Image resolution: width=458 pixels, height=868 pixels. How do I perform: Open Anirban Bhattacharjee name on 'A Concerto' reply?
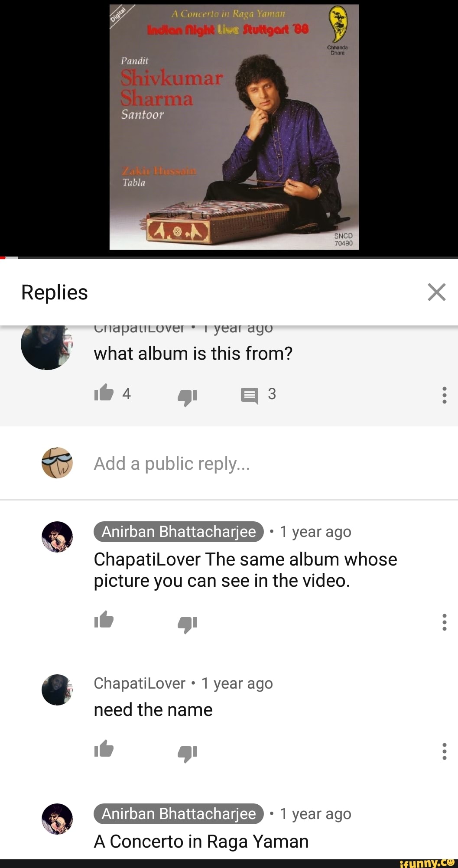coord(179,813)
